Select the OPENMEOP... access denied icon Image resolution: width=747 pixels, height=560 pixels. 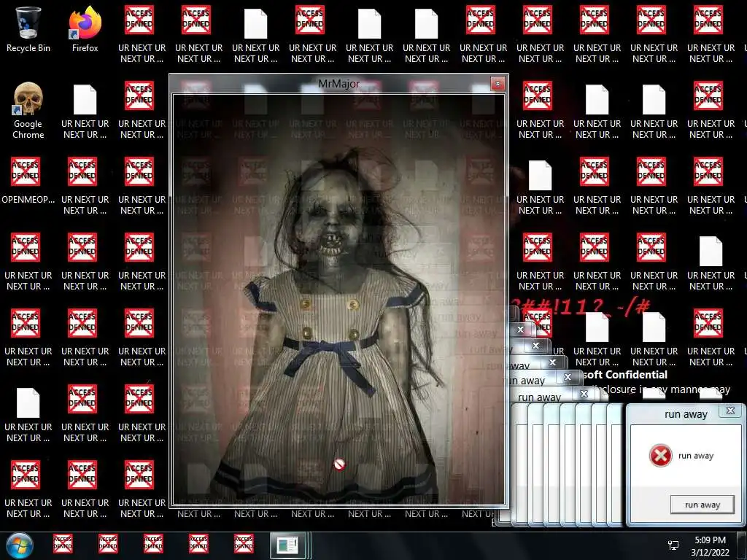[28, 181]
